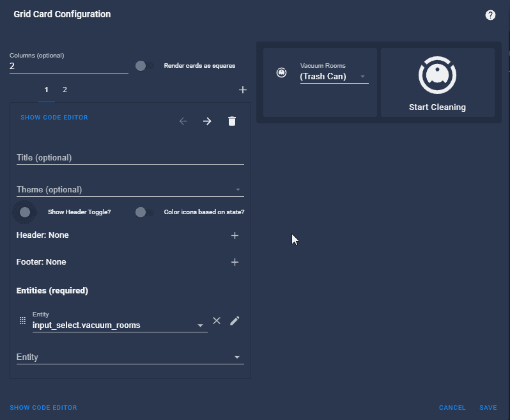Click the Start Cleaning label

(x=437, y=107)
